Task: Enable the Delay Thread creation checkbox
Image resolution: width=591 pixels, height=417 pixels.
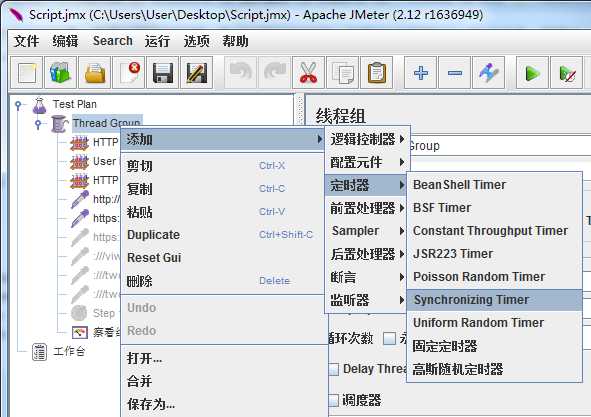Action: click(x=333, y=369)
